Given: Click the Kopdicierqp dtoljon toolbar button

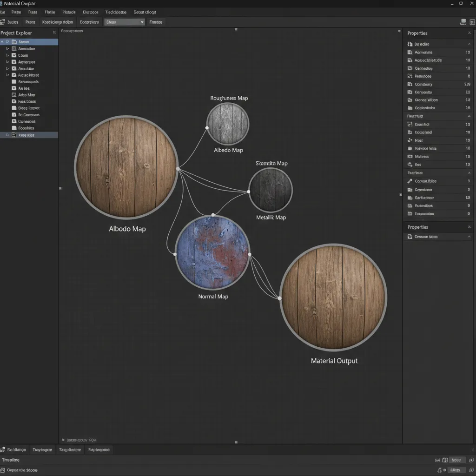Looking at the screenshot, I should (x=58, y=22).
